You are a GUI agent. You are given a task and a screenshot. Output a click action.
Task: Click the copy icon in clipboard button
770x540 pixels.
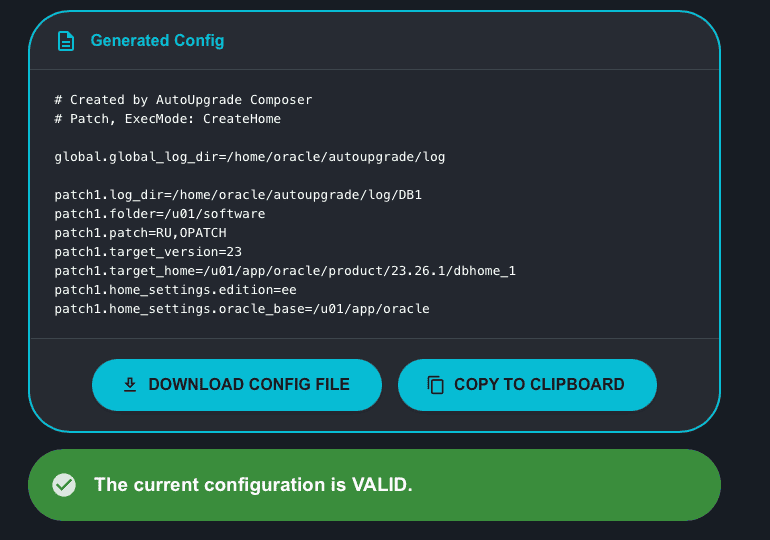click(435, 385)
